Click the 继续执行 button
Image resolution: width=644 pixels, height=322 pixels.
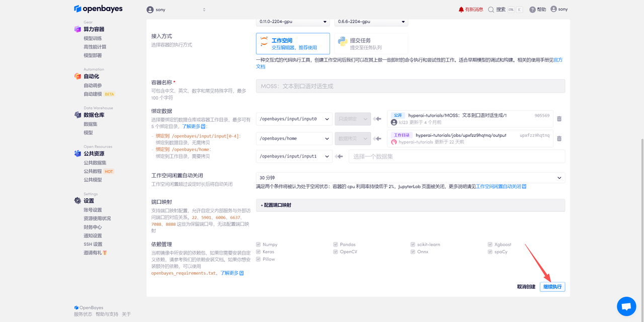[x=552, y=287]
